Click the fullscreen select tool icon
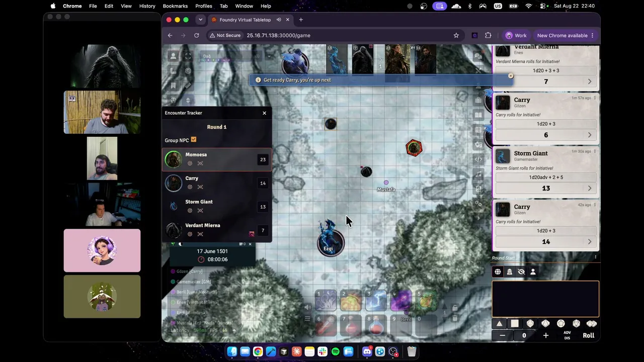The width and height of the screenshot is (644, 362). (x=188, y=56)
